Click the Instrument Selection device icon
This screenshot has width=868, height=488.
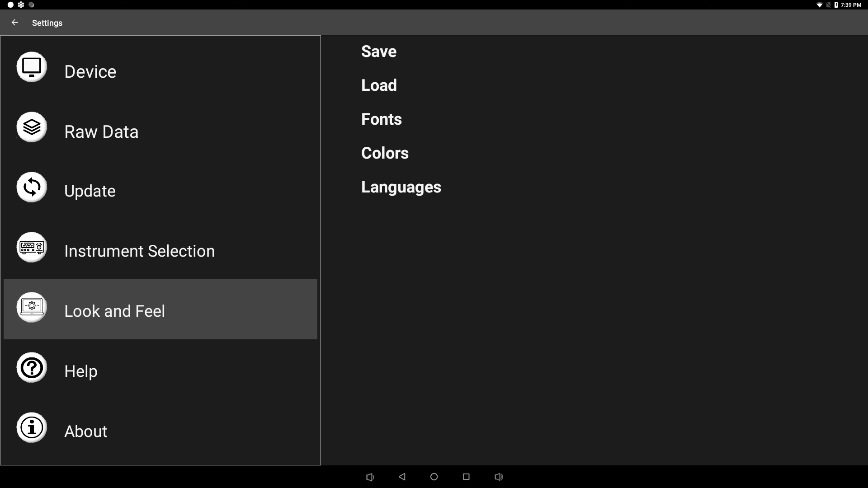(32, 247)
